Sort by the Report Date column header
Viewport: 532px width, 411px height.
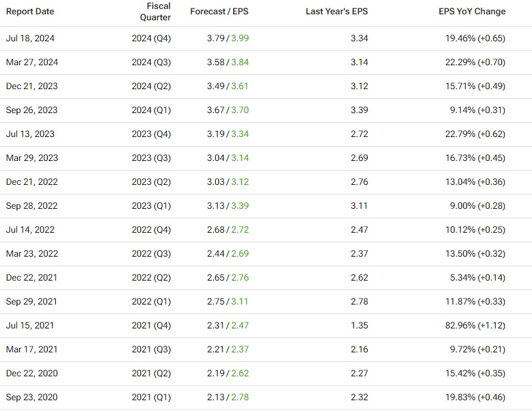(30, 11)
